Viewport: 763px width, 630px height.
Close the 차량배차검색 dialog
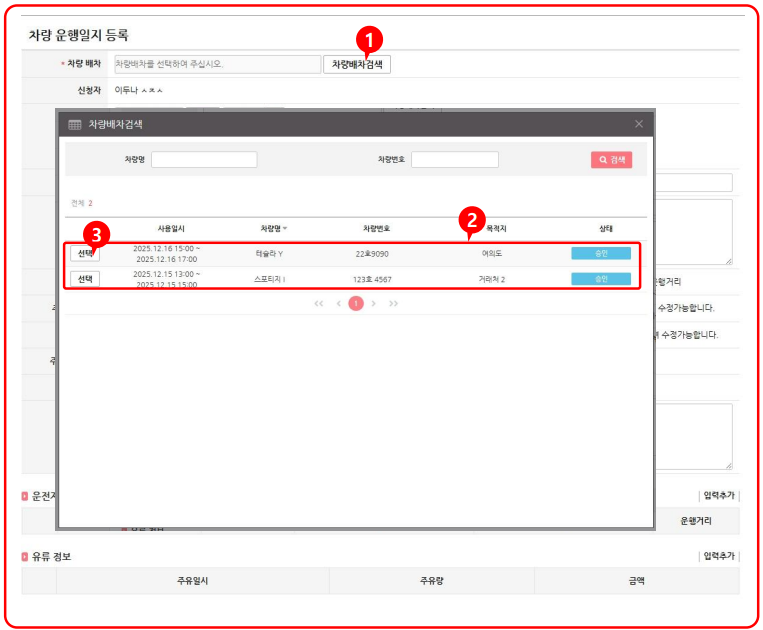coord(639,124)
